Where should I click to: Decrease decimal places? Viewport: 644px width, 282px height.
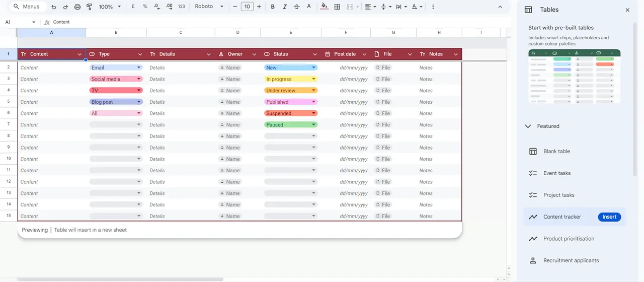tap(157, 7)
